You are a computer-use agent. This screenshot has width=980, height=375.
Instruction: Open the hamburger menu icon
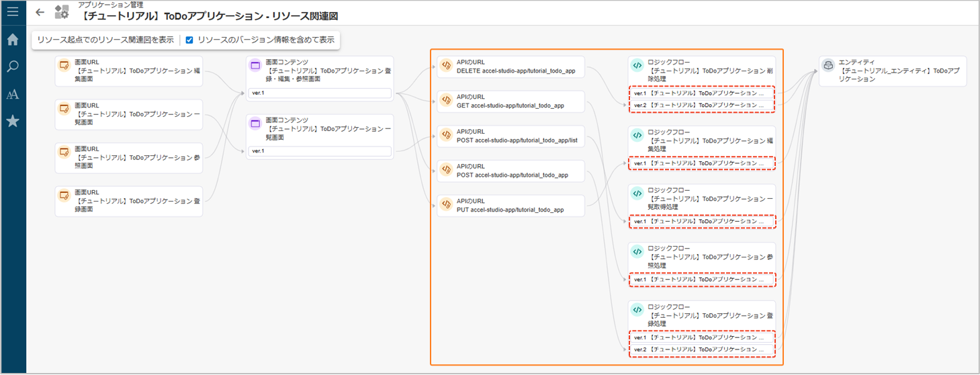tap(13, 12)
